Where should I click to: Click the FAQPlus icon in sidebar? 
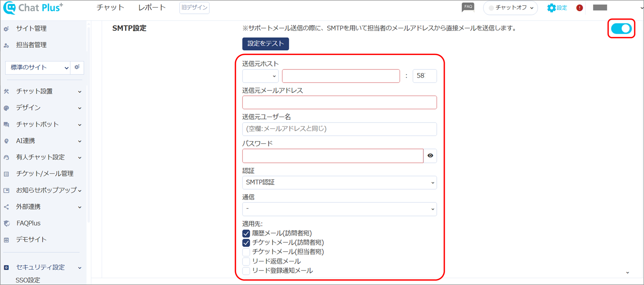pos(6,224)
